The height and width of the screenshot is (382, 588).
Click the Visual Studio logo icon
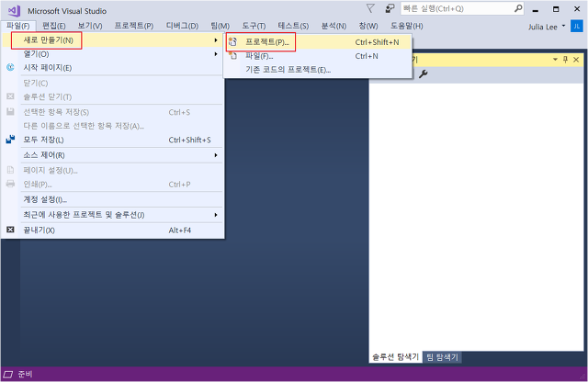(x=14, y=11)
